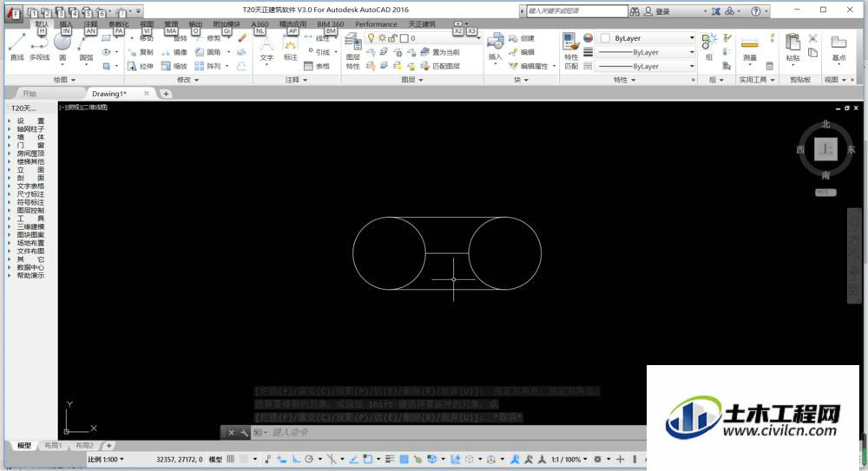Click 匹配图层 button
The height and width of the screenshot is (471, 868).
441,66
